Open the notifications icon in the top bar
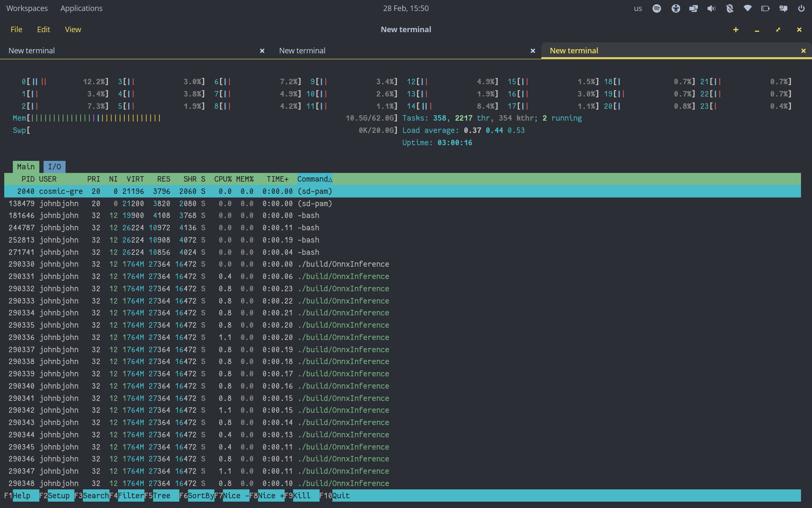812x508 pixels. pos(784,8)
